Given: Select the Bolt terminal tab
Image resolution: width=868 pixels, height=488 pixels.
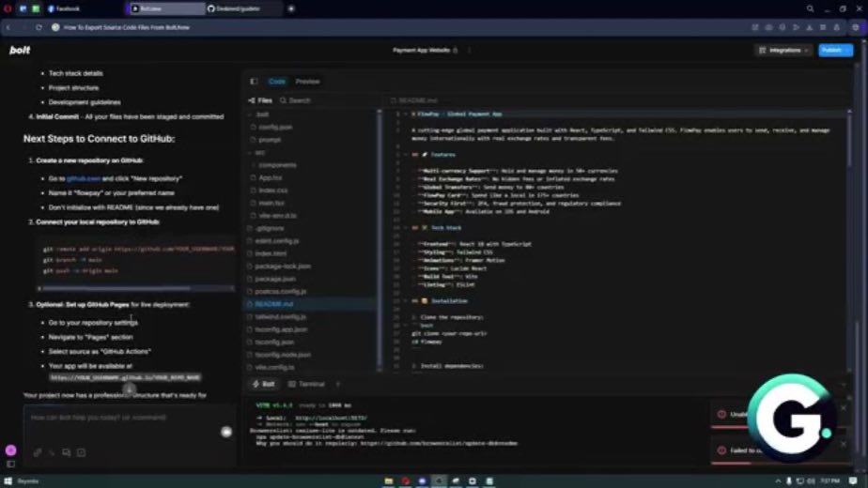Looking at the screenshot, I should (x=263, y=384).
